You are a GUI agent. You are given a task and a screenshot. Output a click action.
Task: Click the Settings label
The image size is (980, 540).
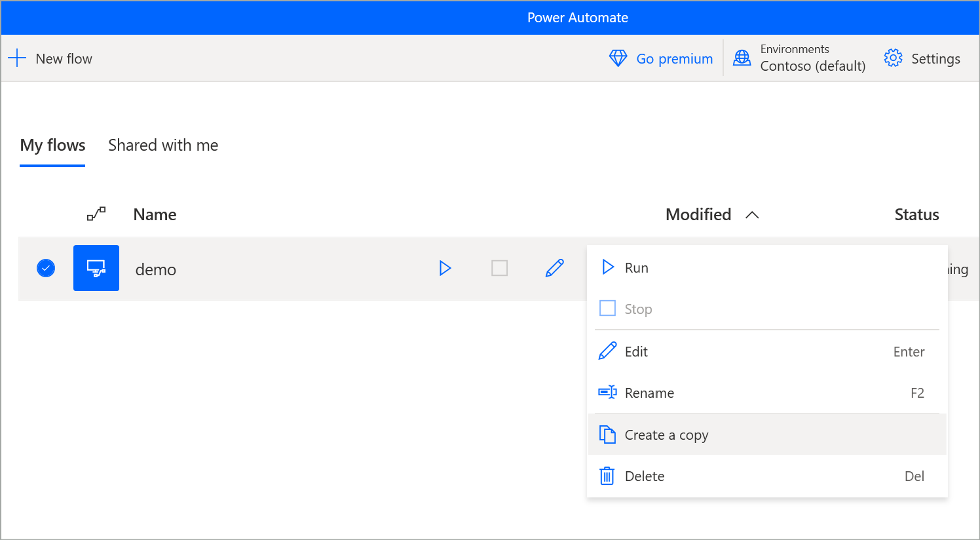pyautogui.click(x=935, y=59)
